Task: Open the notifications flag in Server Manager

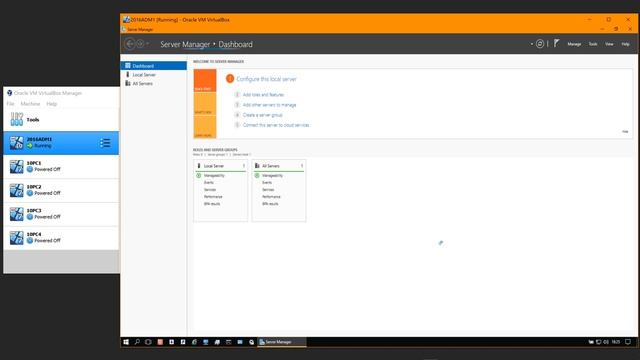Action: (x=556, y=43)
